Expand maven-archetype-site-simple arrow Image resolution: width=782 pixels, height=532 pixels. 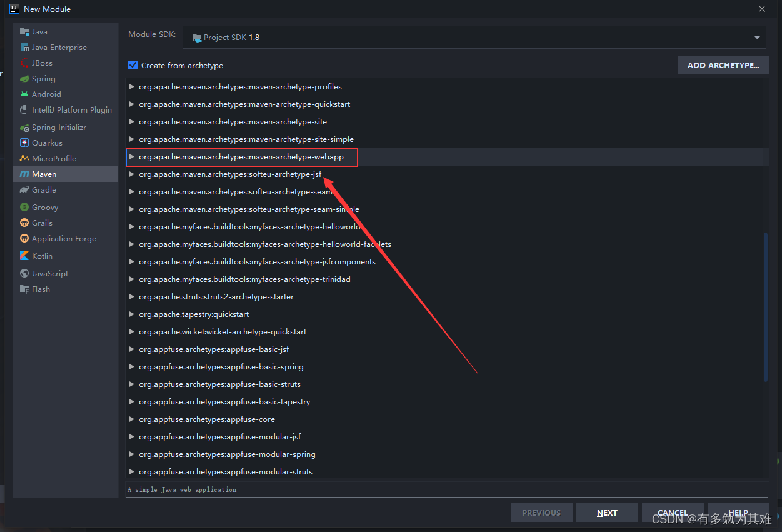(131, 139)
